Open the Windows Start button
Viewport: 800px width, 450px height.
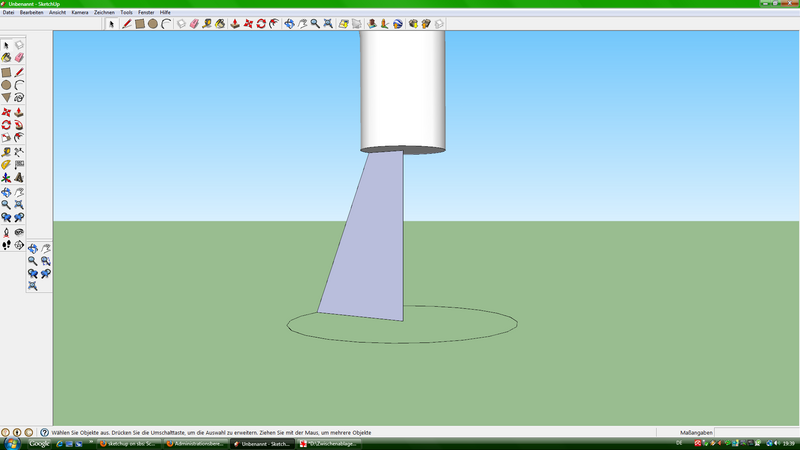click(x=11, y=443)
